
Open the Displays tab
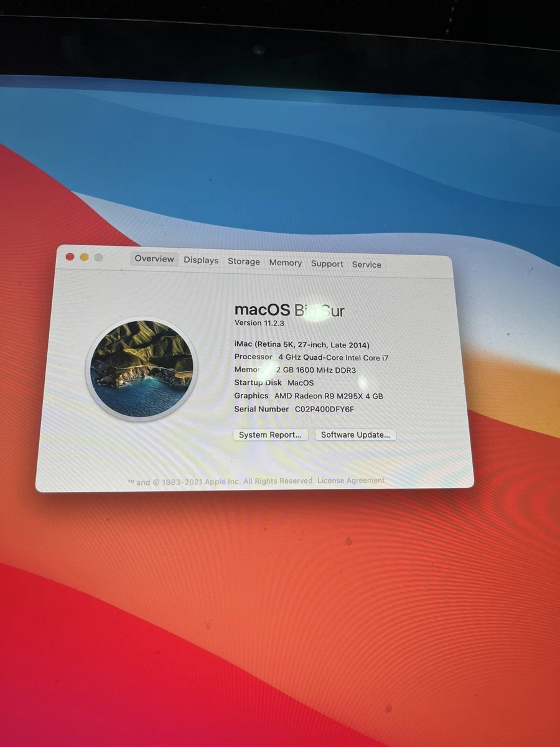click(201, 260)
